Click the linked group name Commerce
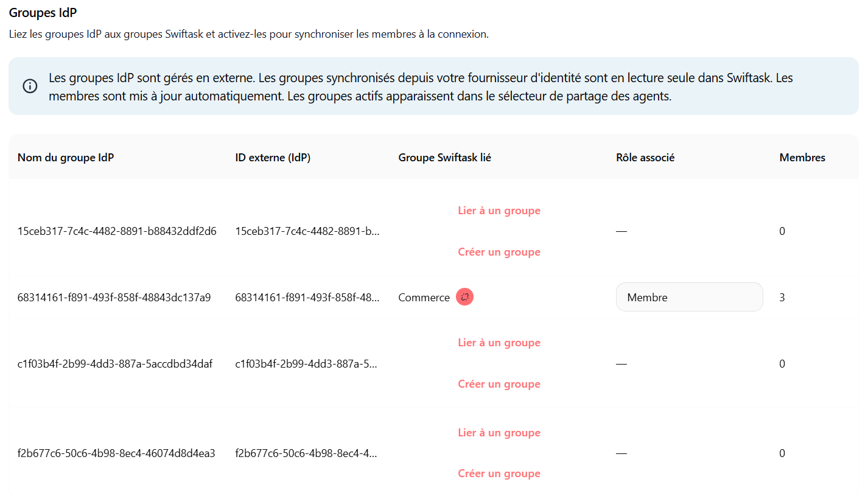Image resolution: width=868 pixels, height=496 pixels. 424,298
